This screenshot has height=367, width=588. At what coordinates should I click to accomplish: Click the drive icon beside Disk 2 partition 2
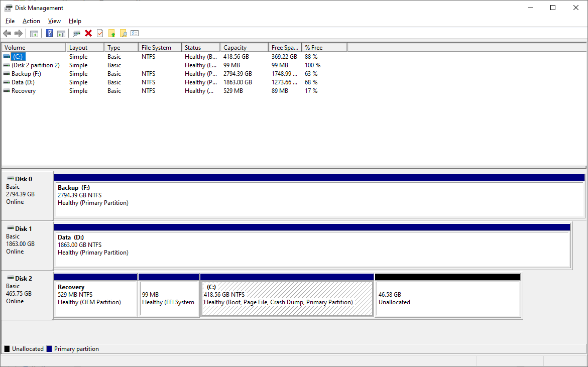click(x=7, y=65)
